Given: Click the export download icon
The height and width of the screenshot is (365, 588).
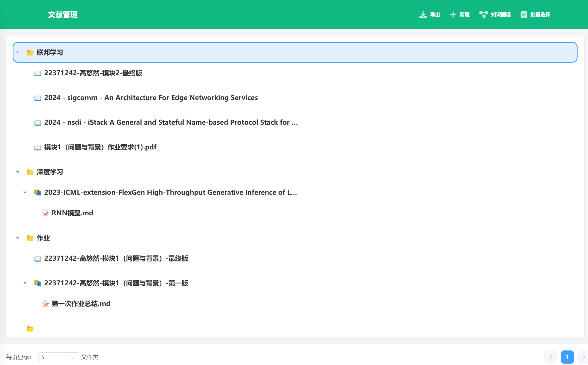Looking at the screenshot, I should (x=423, y=15).
